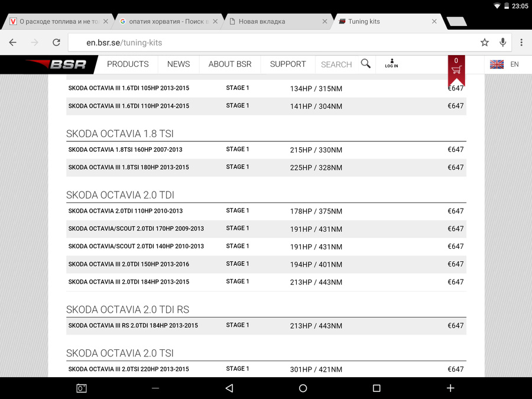Viewport: 532px width, 399px height.
Task: Click the 225HP / 328NM value
Action: pos(316,168)
